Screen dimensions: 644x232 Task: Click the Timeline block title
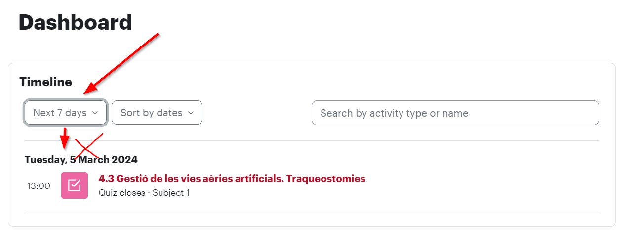tap(46, 82)
